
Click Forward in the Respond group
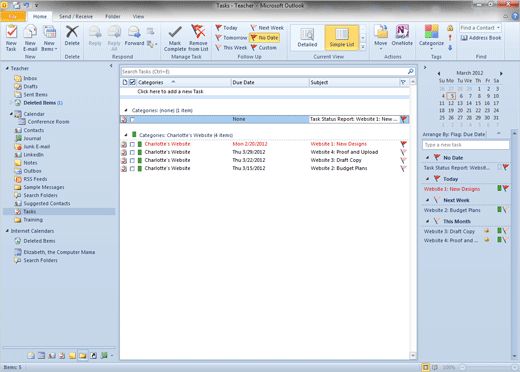pyautogui.click(x=134, y=36)
